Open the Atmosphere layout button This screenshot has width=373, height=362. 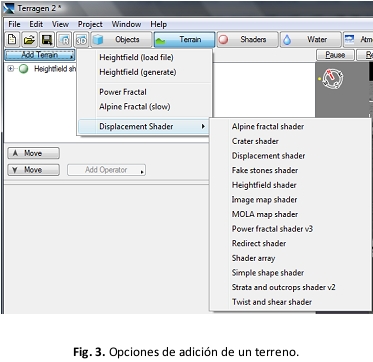click(x=358, y=40)
